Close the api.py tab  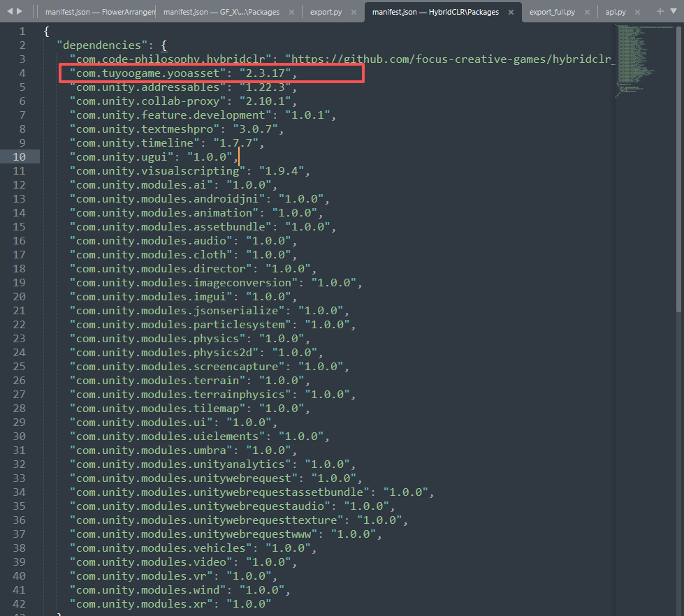coord(637,12)
